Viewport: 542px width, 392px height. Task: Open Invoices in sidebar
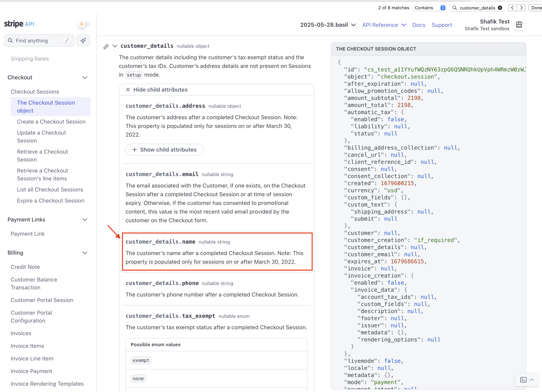click(21, 333)
